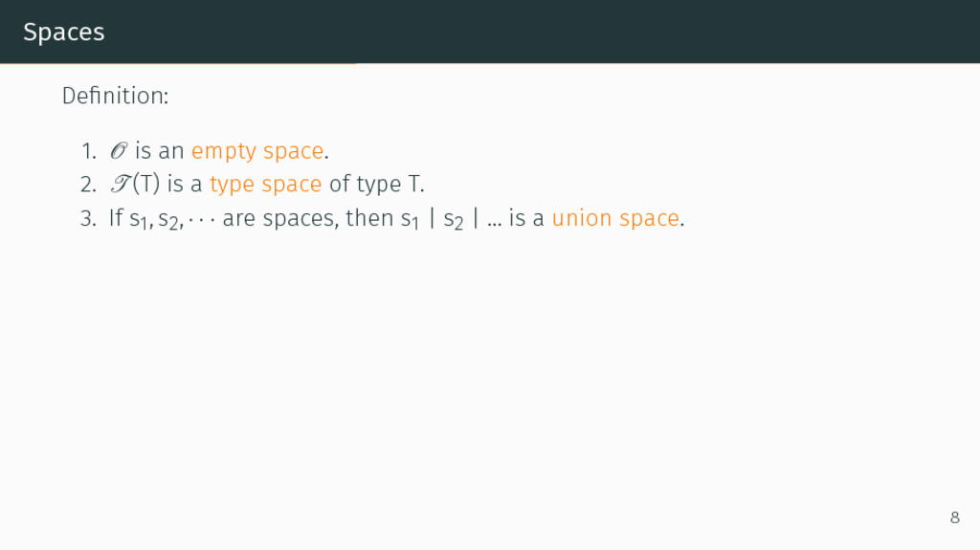Click list item number 3

(x=88, y=218)
